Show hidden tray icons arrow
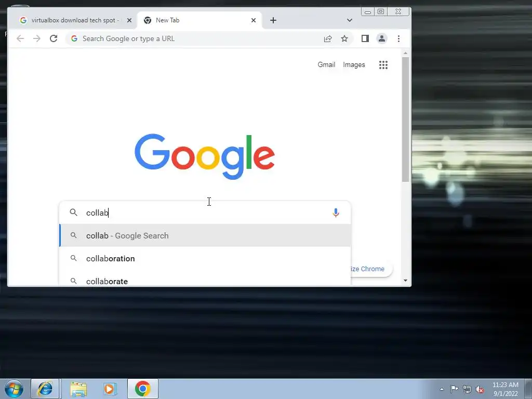This screenshot has width=532, height=399. tap(442, 389)
